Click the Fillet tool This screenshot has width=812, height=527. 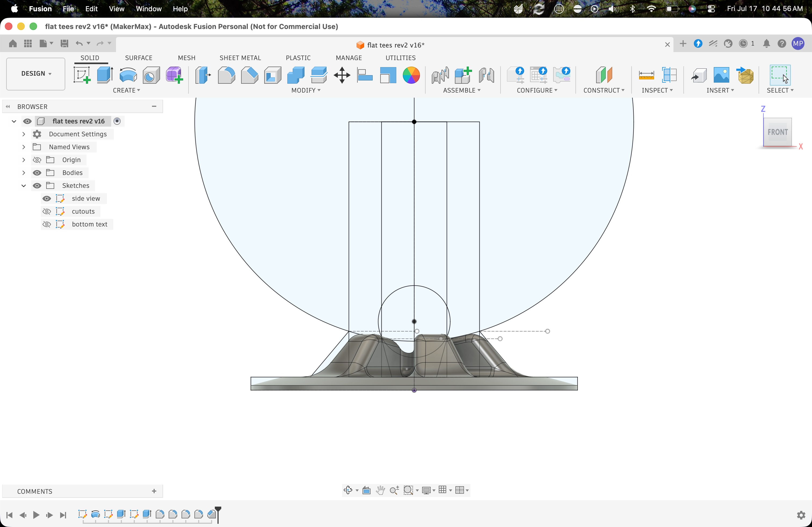[x=226, y=75]
